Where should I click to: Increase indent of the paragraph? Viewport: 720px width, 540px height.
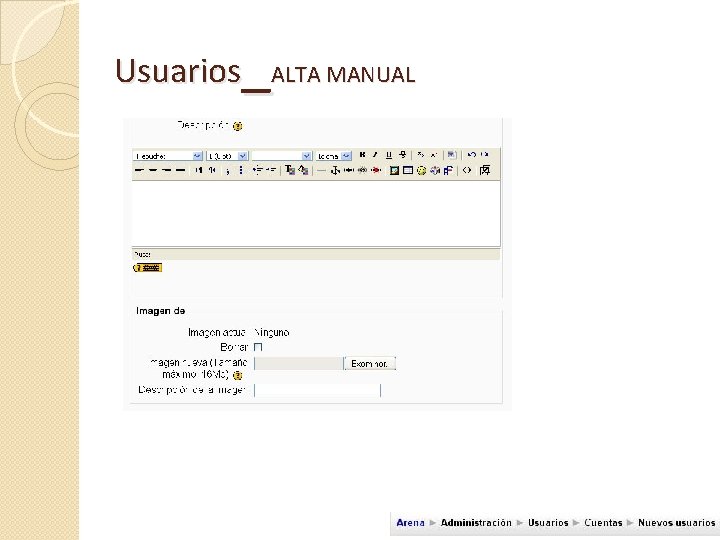tap(271, 170)
